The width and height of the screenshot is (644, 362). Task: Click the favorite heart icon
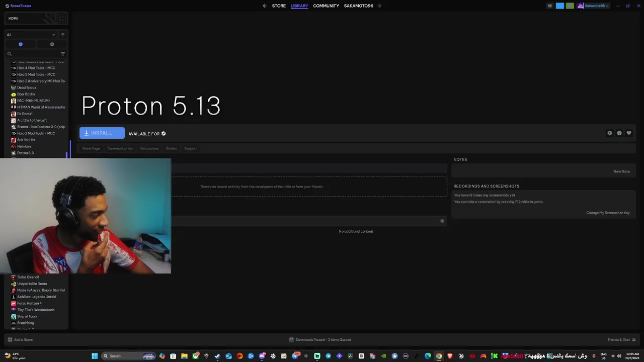click(629, 133)
